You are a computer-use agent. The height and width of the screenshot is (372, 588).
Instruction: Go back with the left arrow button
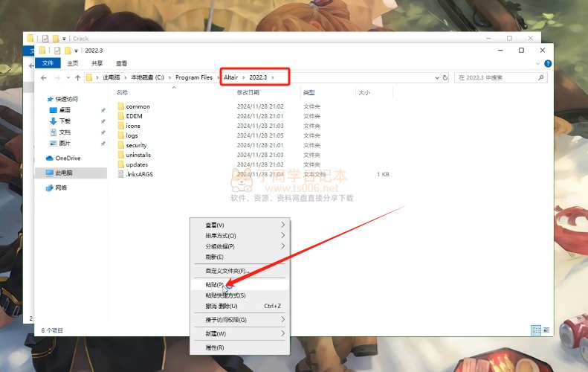click(44, 77)
